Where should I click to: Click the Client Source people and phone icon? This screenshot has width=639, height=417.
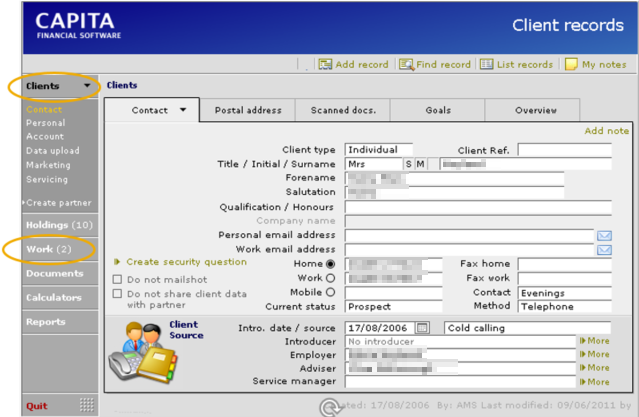pyautogui.click(x=142, y=352)
